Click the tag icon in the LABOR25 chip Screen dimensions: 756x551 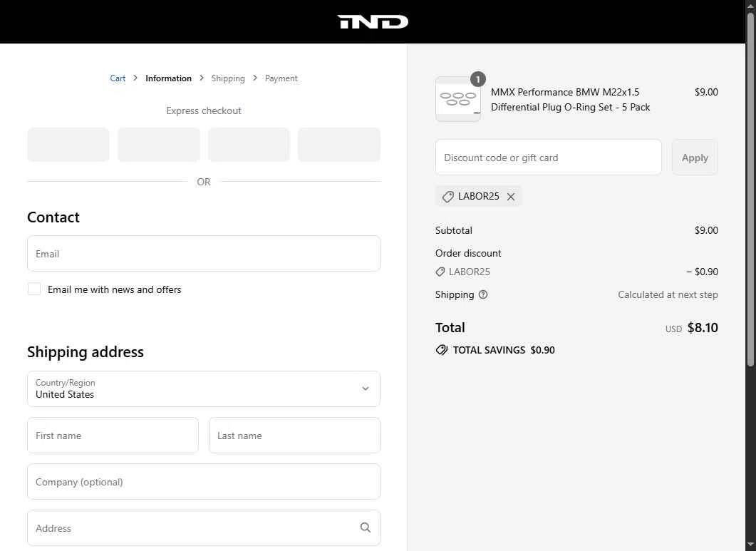point(448,196)
